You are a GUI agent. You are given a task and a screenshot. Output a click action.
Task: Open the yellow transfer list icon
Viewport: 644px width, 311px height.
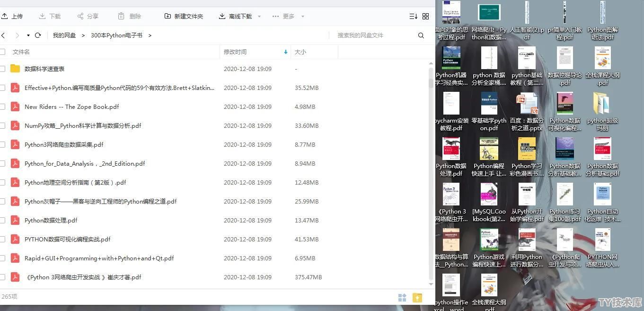(417, 297)
